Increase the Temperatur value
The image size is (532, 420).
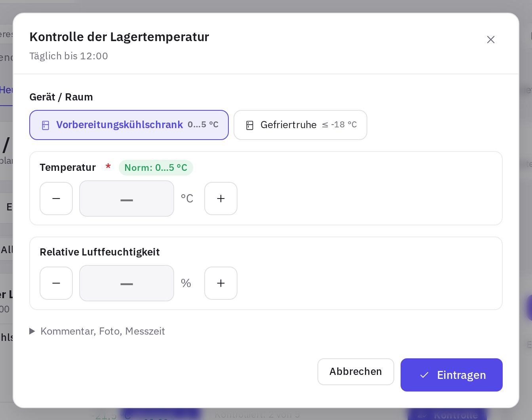click(221, 199)
